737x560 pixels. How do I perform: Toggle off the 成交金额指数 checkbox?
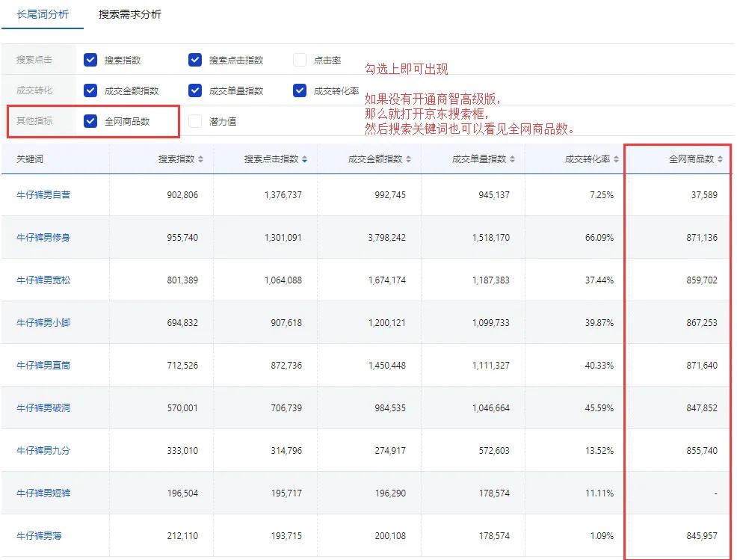(90, 90)
